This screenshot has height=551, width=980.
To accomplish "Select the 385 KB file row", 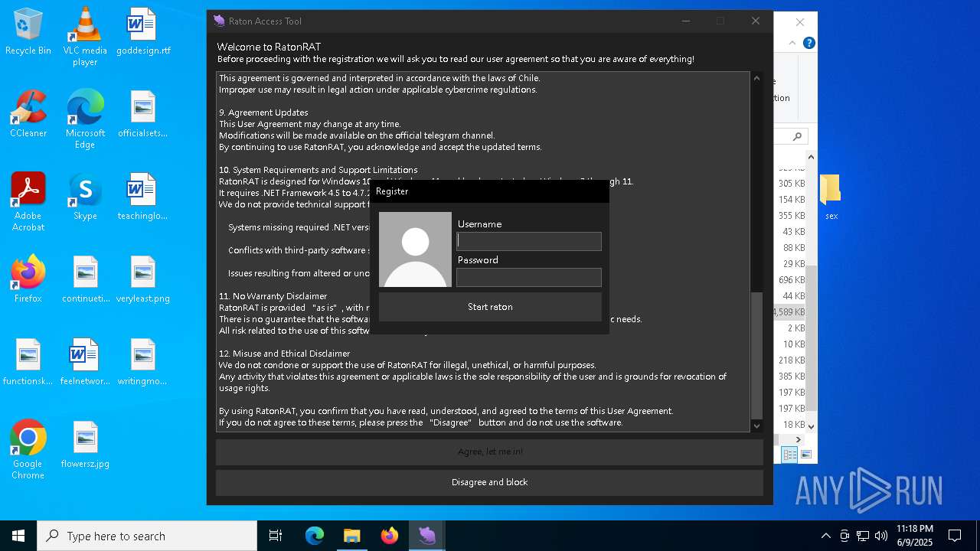I will tap(791, 377).
